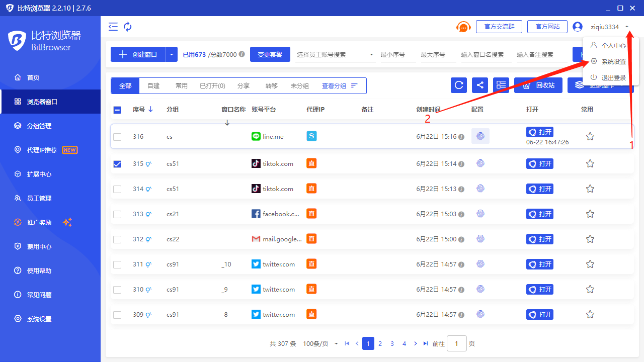
Task: Click the list layout settings icon
Action: tap(501, 85)
